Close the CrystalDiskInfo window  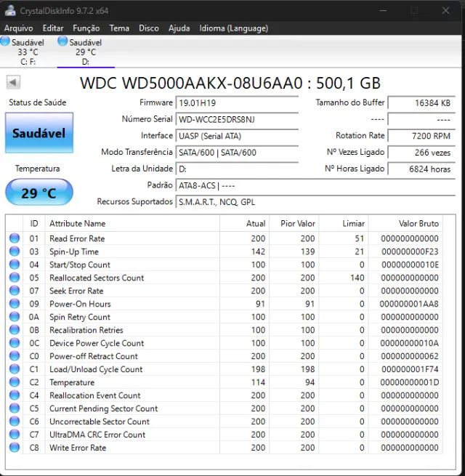click(445, 11)
